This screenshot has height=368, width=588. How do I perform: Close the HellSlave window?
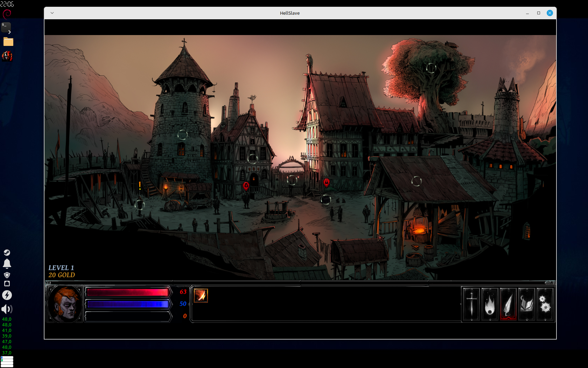[550, 13]
